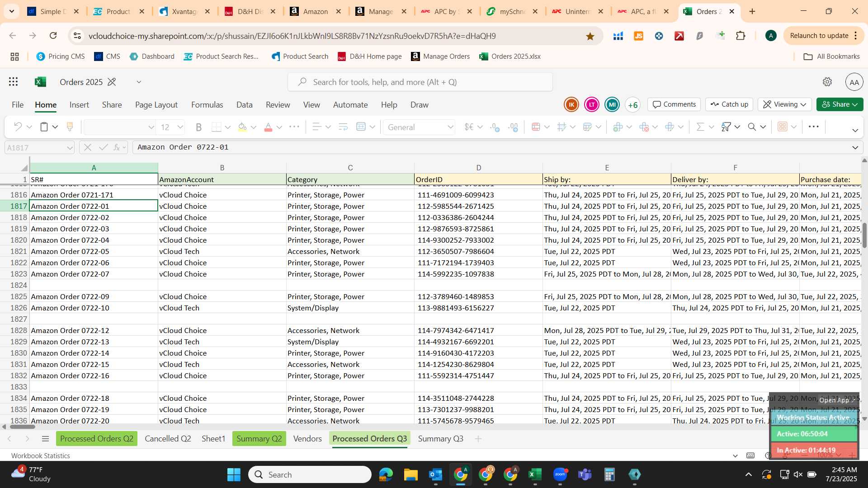Click the AutoSum sigma icon
Viewport: 868px width, 488px height.
point(700,127)
